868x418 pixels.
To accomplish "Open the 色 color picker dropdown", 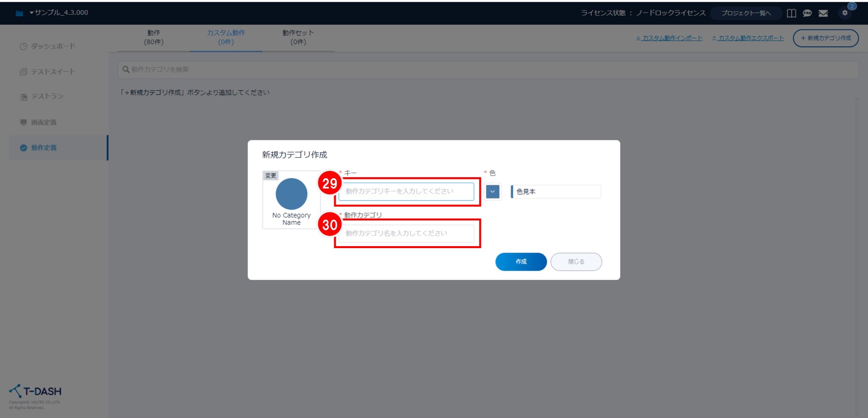I will click(x=492, y=192).
